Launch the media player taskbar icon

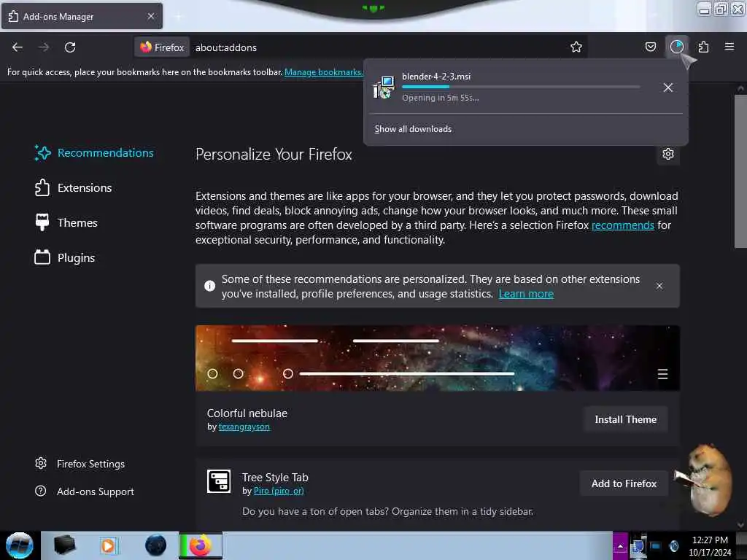108,545
